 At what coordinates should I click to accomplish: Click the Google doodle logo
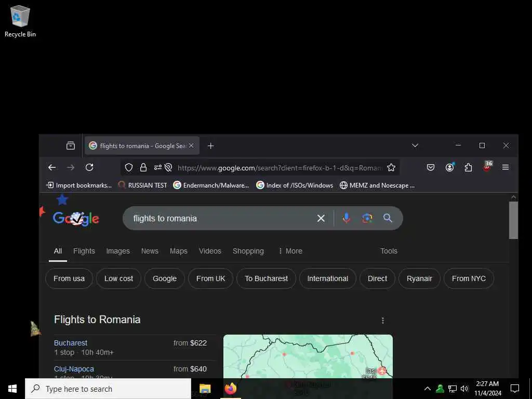(x=76, y=218)
